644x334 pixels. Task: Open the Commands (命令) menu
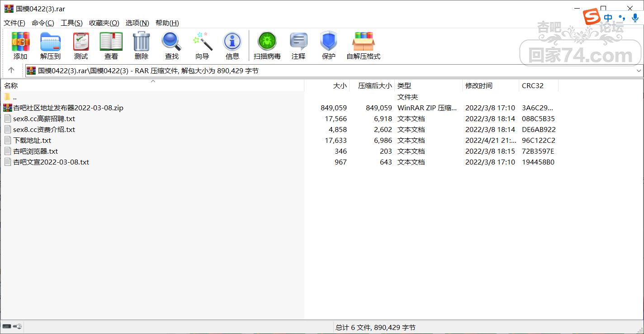point(43,23)
